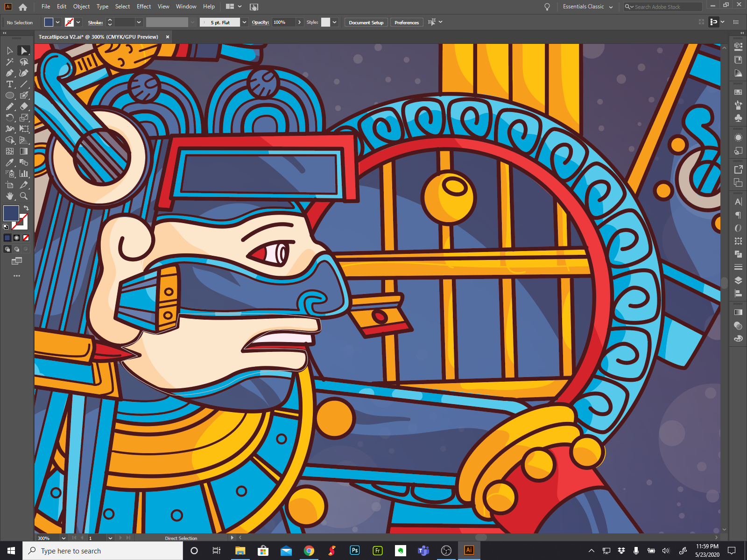Change screen mode button
747x560 pixels.
click(x=17, y=261)
